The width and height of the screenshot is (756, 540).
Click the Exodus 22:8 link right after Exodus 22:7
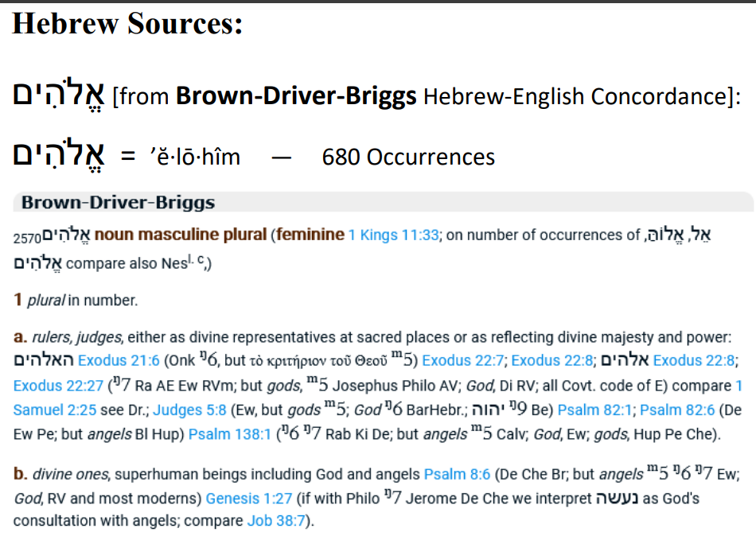coord(552,360)
